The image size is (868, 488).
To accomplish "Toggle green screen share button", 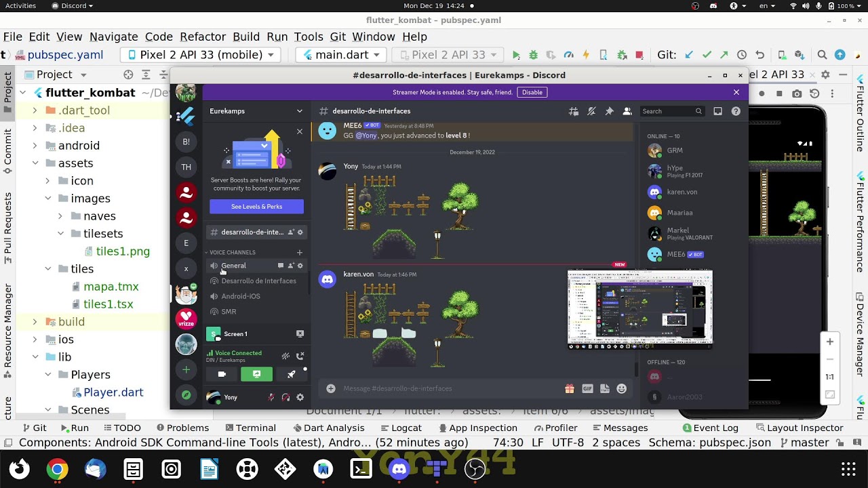I will 256,374.
